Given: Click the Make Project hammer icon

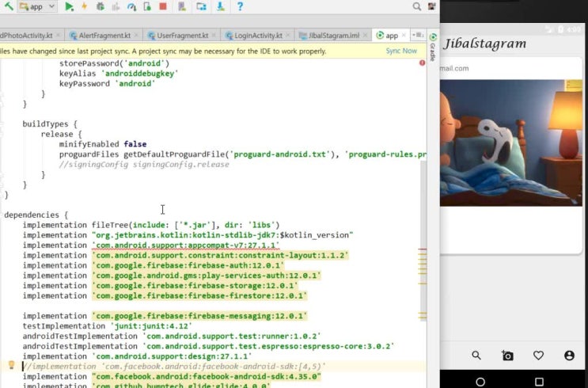Looking at the screenshot, I should tap(8, 7).
